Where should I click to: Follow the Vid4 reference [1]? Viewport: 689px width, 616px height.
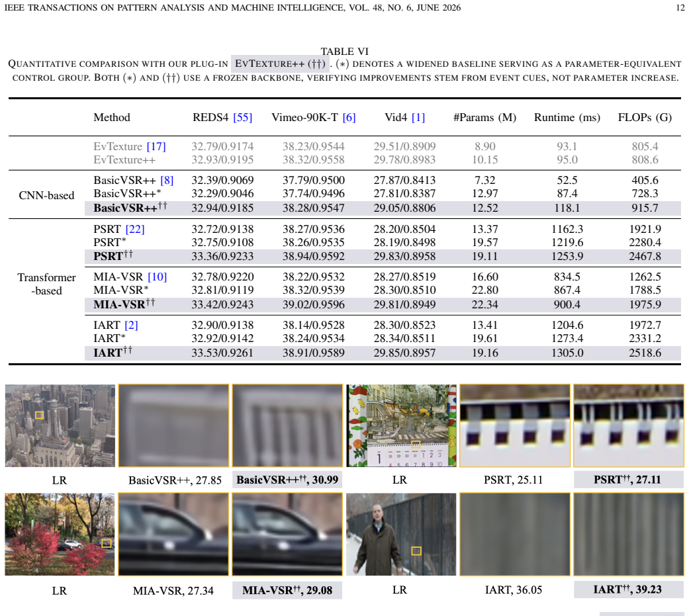418,117
